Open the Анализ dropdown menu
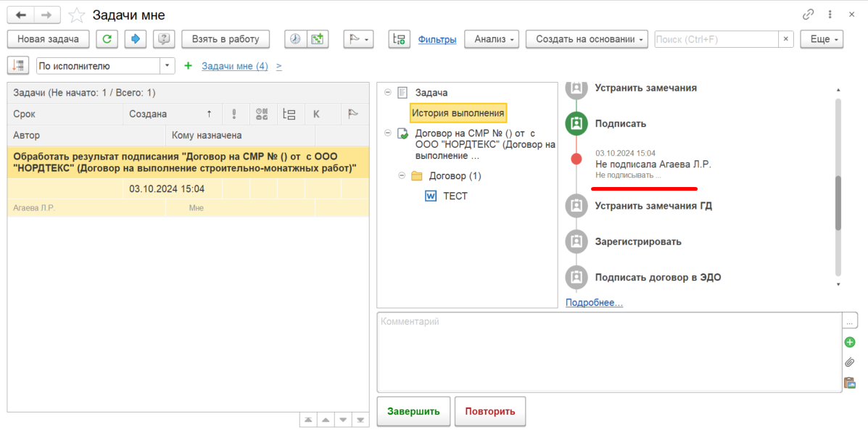Image resolution: width=868 pixels, height=435 pixels. 492,39
